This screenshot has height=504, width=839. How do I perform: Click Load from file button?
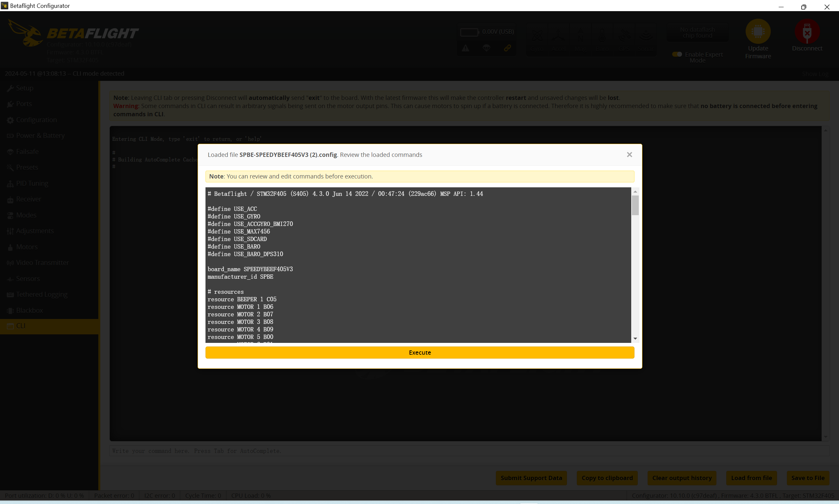pos(751,478)
